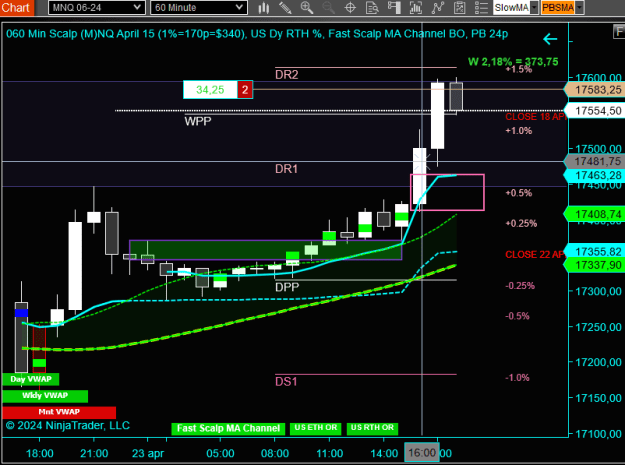Toggle the Fast Scalp MA Channel button
This screenshot has width=625, height=465.
pyautogui.click(x=228, y=428)
